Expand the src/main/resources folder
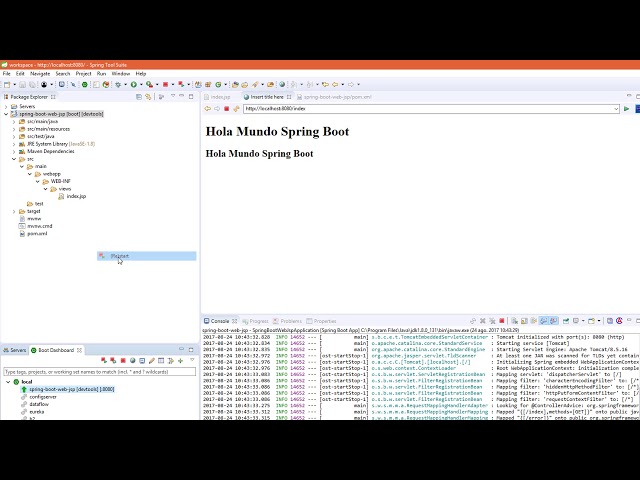The height and width of the screenshot is (480, 640). [x=14, y=129]
